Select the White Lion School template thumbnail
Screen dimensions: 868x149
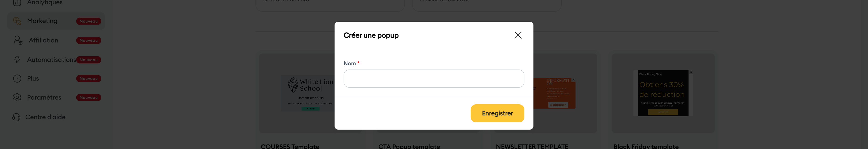click(307, 93)
